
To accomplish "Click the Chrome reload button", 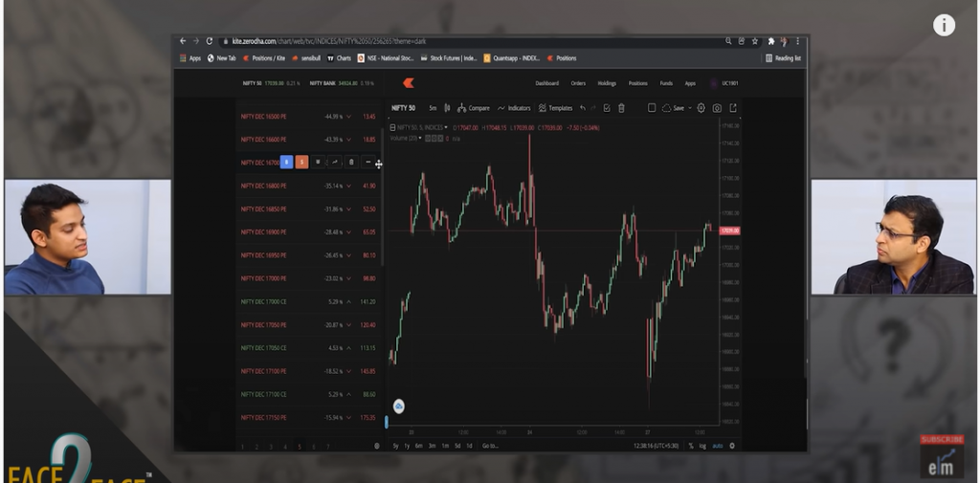I will (x=210, y=41).
